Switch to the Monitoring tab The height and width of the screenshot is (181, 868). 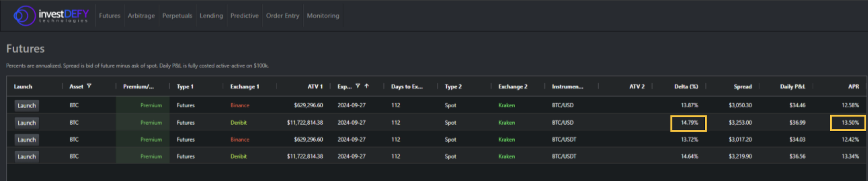point(323,16)
